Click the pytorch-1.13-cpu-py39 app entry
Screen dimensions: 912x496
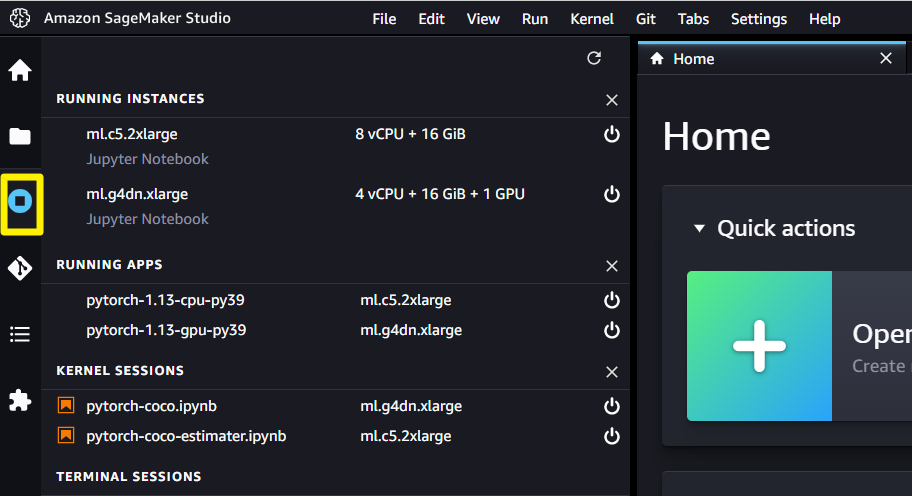pyautogui.click(x=165, y=300)
